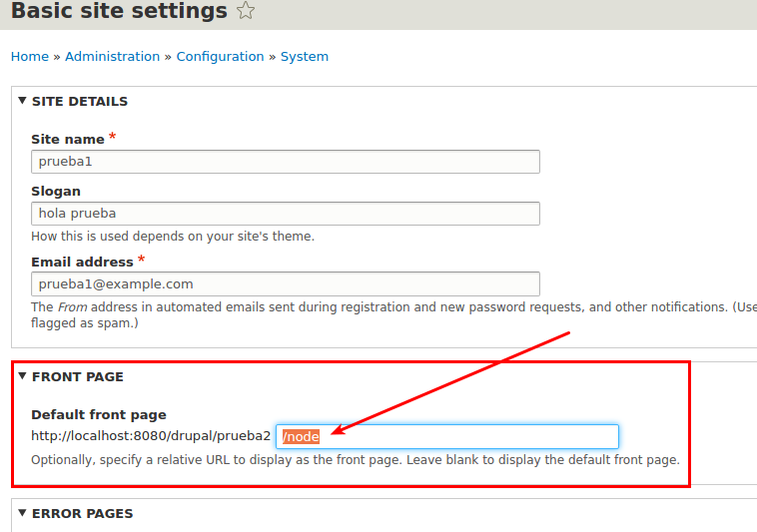Toggle the Error Pages section triangle
757x532 pixels.
tap(22, 513)
